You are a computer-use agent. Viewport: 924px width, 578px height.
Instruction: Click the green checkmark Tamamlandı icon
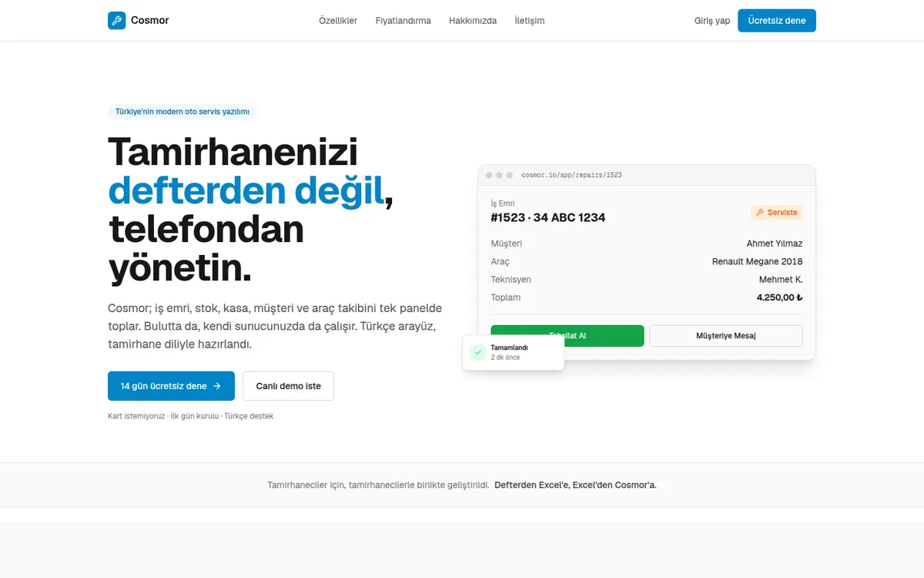(477, 352)
